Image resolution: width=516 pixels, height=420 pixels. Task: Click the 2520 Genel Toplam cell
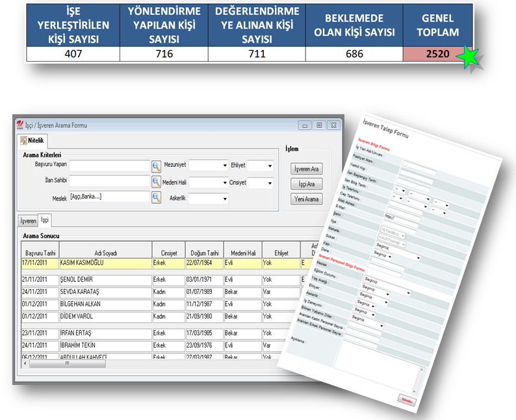pyautogui.click(x=437, y=54)
